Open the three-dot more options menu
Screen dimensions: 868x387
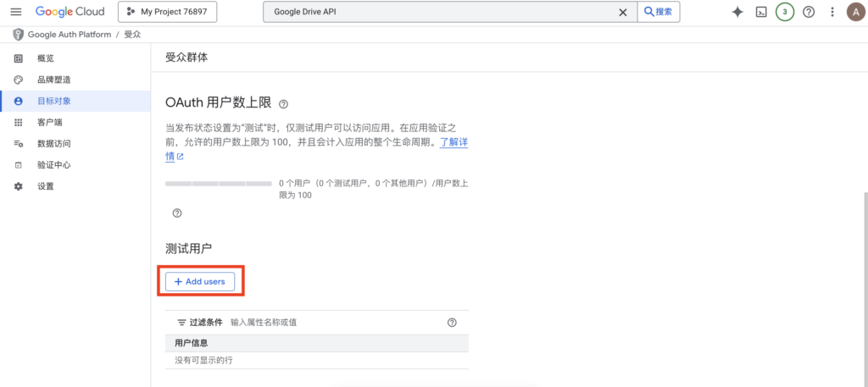tap(832, 12)
